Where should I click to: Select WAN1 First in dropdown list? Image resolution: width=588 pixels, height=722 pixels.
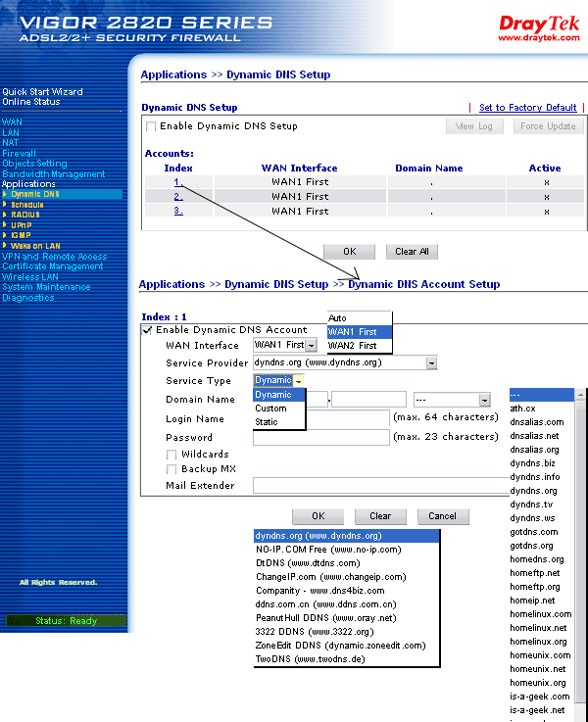pyautogui.click(x=359, y=331)
